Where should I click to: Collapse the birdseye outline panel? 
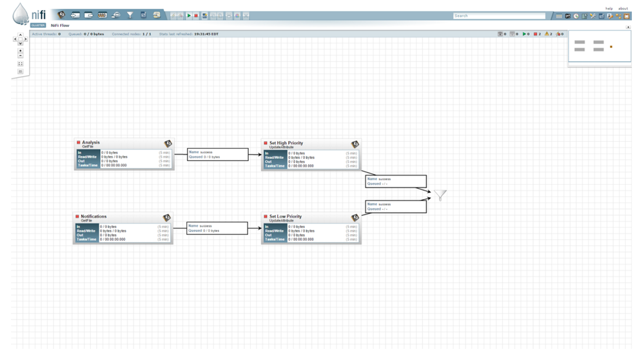pos(628,27)
